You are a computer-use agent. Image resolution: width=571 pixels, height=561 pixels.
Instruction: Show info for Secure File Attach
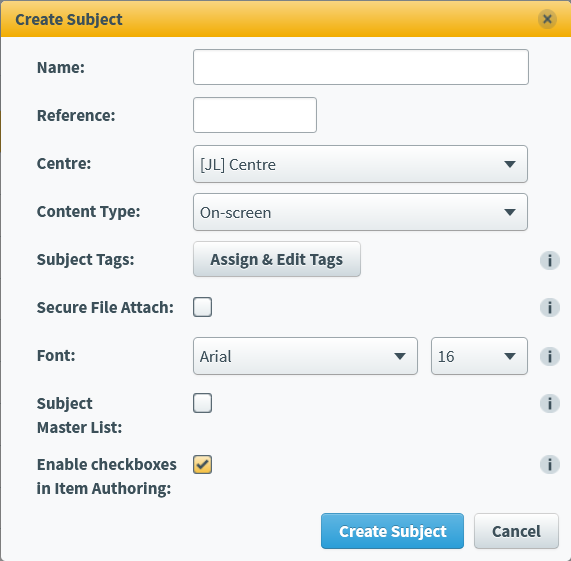(550, 308)
